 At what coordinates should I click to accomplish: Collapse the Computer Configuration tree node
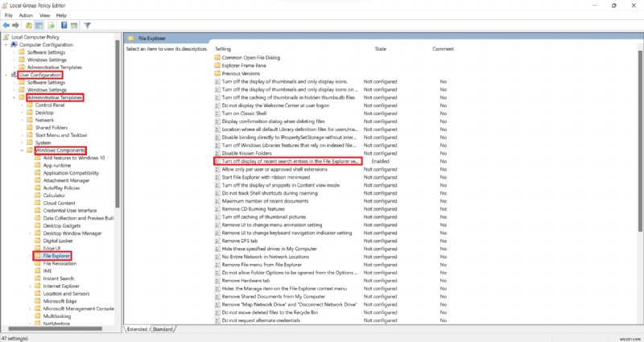[x=6, y=44]
